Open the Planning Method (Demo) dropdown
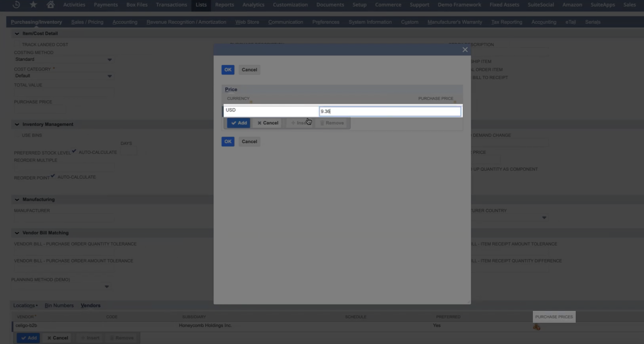644x344 pixels. point(107,286)
